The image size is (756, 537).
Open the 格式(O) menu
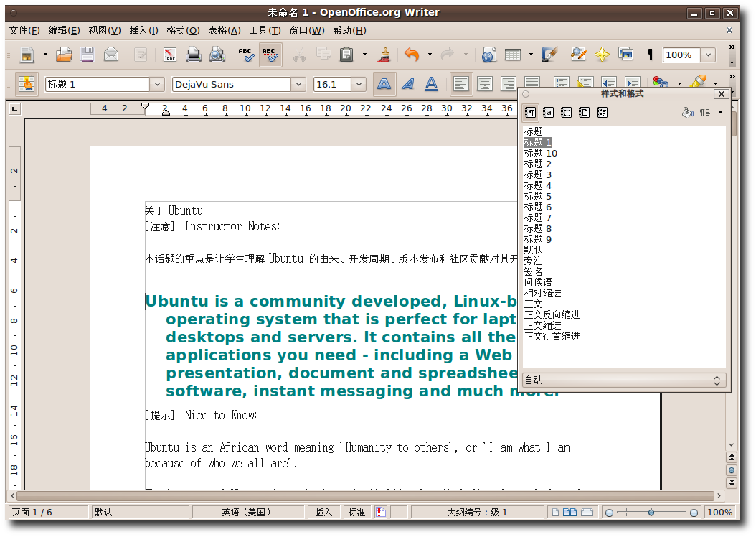point(183,30)
